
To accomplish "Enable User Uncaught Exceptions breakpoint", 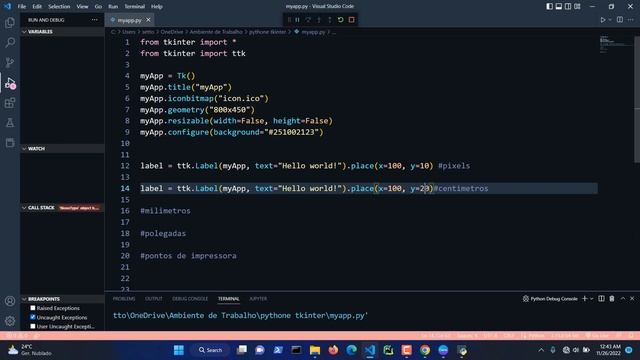I will click(x=33, y=327).
